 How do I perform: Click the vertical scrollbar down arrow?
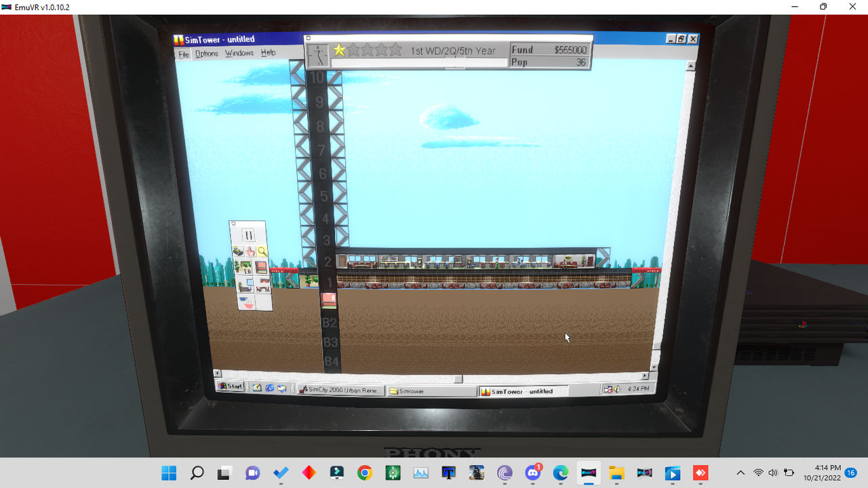pos(654,367)
